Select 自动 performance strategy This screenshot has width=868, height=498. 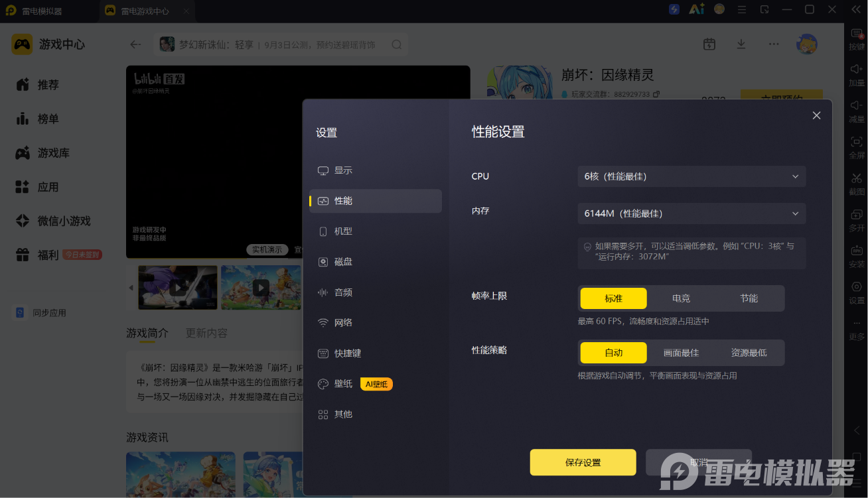(613, 353)
